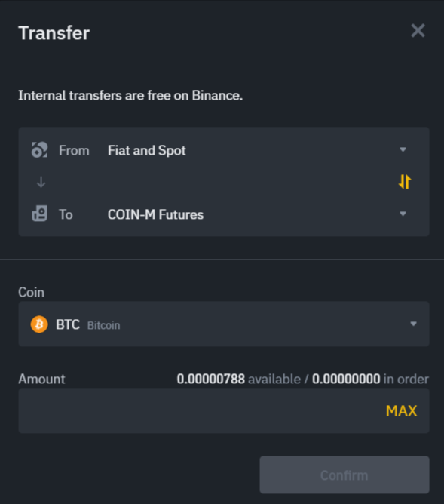Fill the maximum amount with MAX
This screenshot has width=444, height=504.
[x=401, y=410]
